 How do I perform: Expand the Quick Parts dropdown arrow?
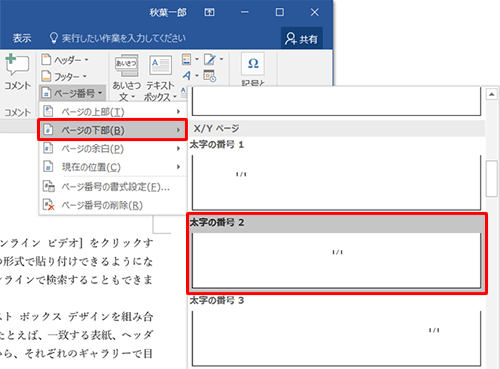pyautogui.click(x=197, y=60)
